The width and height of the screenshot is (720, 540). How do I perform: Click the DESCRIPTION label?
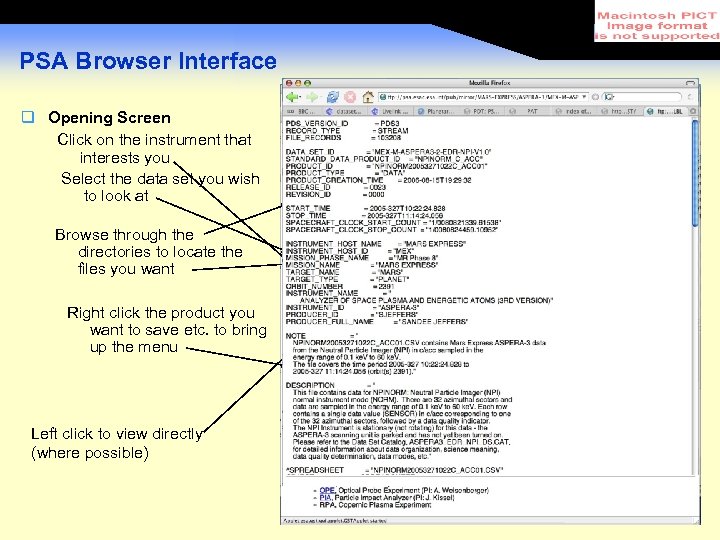point(310,385)
